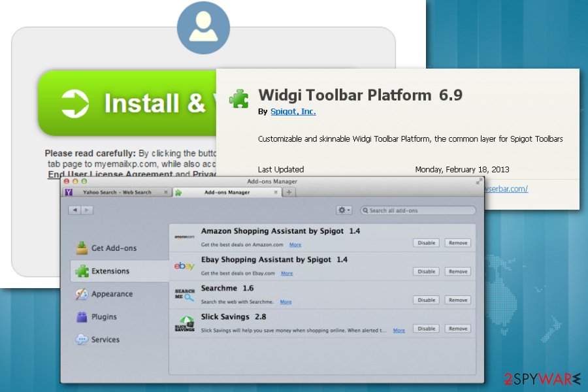Screen dimensions: 588x392
Task: Click the Slick Savings extension icon
Action: [184, 323]
